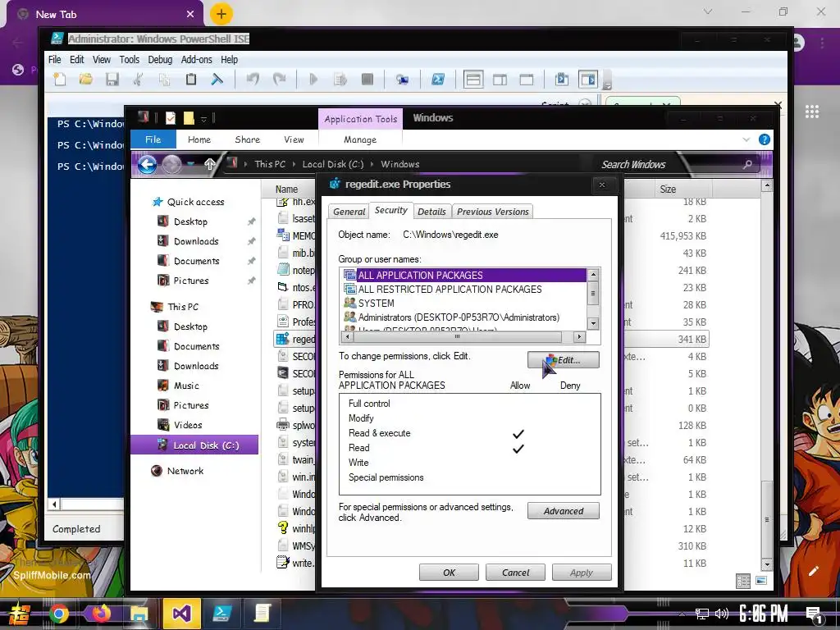
Task: Click Stop Operation icon in PowerShell ISE
Action: coord(367,80)
